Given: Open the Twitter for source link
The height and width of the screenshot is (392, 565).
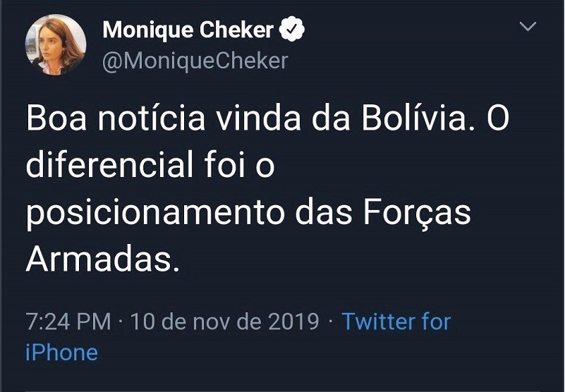Looking at the screenshot, I should tap(396, 321).
